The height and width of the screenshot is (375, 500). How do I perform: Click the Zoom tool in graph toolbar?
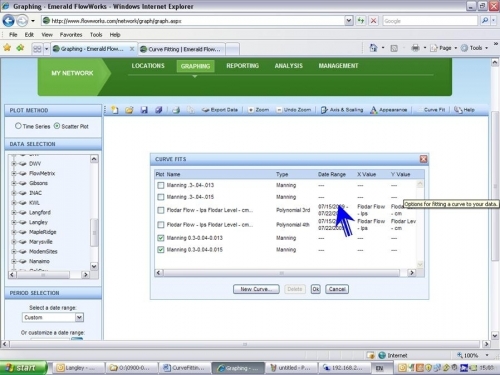(x=259, y=110)
